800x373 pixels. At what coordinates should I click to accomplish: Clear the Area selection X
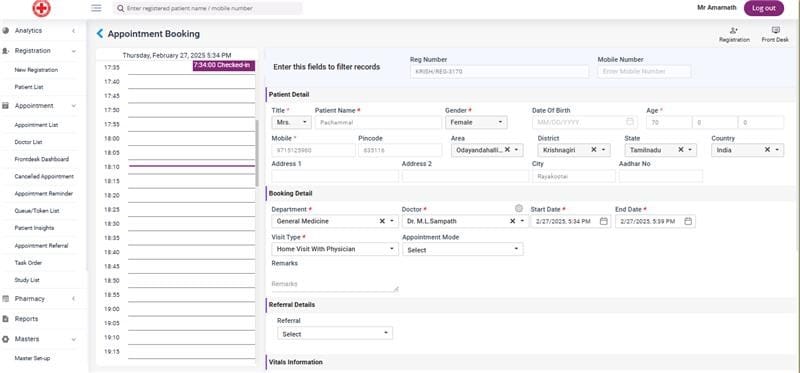click(x=508, y=150)
